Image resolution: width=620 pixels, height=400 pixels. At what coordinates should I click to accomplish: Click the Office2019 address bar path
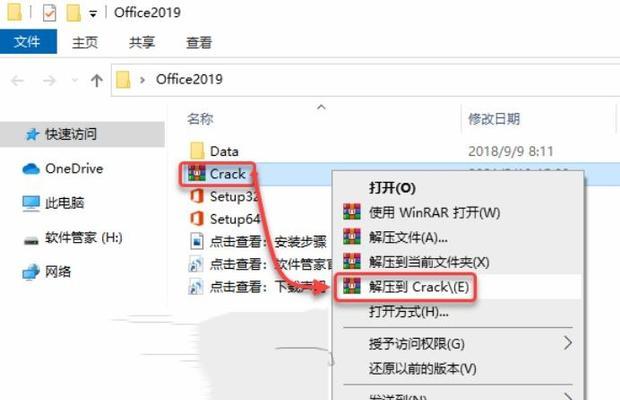pyautogui.click(x=189, y=79)
